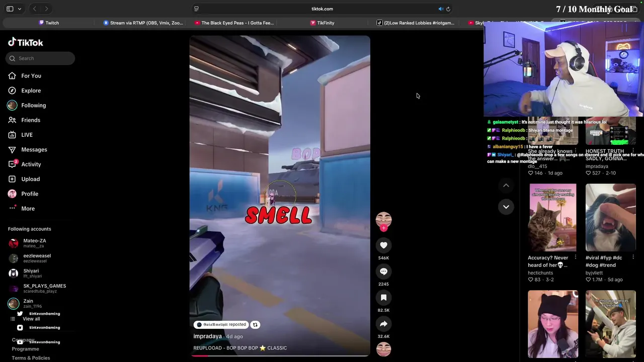Seek on the video progress bar

coord(280,355)
